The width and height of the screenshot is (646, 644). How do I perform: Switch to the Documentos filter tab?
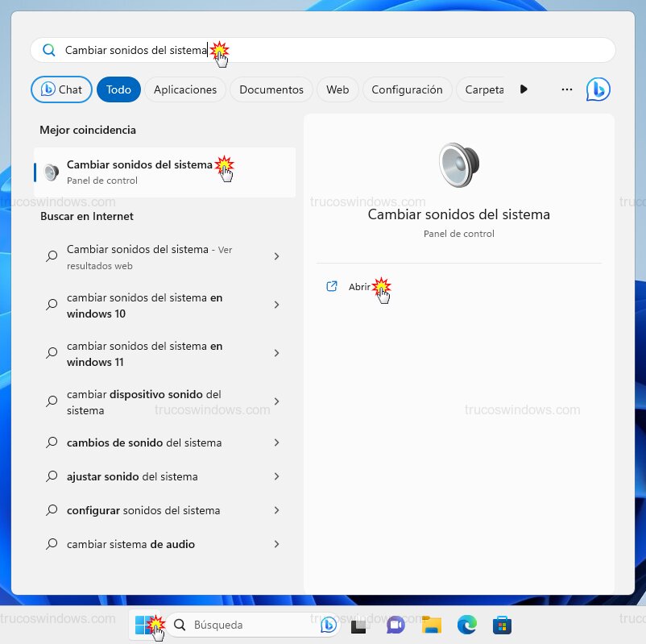(271, 89)
